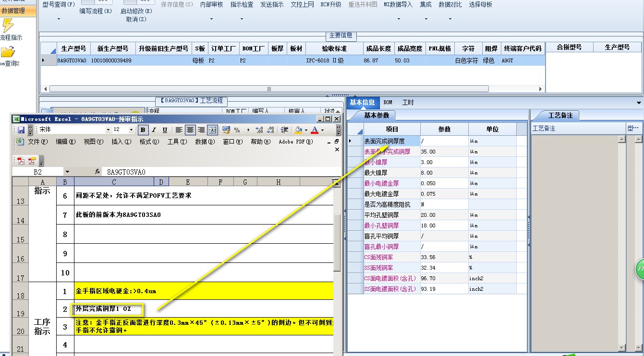Click the font color A icon

(315, 130)
